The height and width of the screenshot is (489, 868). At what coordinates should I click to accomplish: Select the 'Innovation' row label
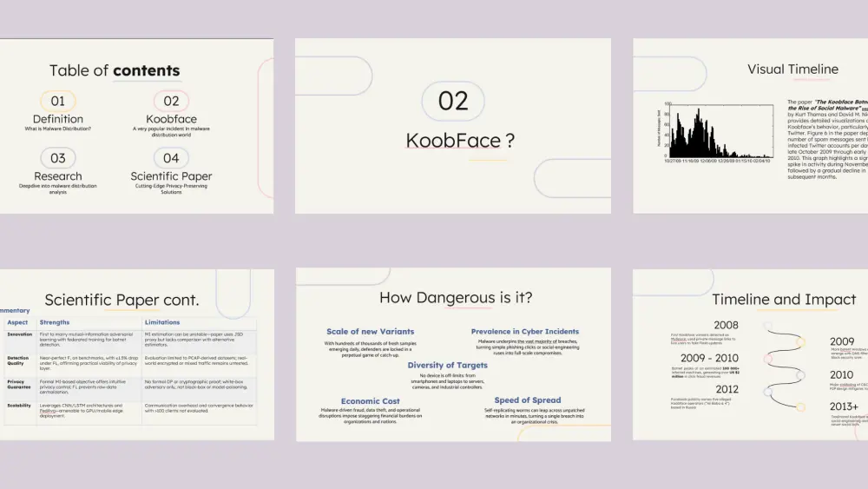tap(19, 334)
